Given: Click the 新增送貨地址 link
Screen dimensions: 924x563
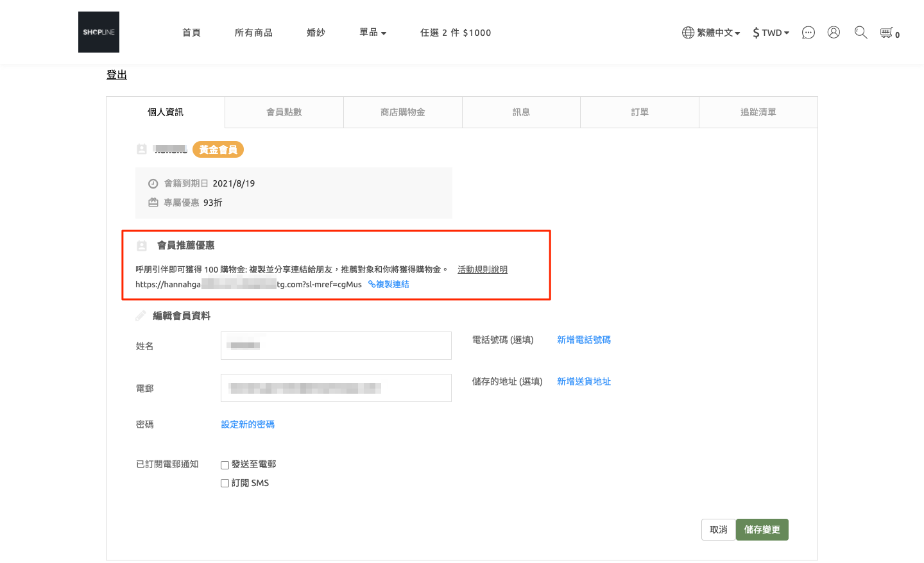Looking at the screenshot, I should (x=583, y=382).
